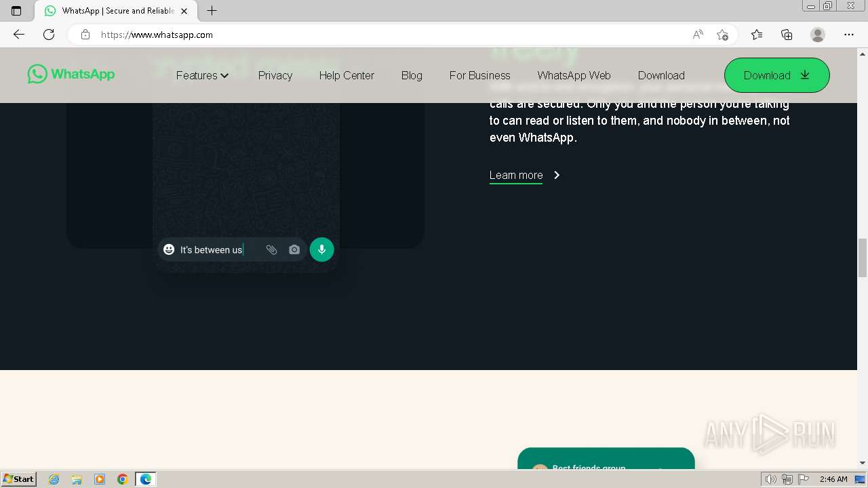The height and width of the screenshot is (488, 868).
Task: Select the WhatsApp browser tab
Action: (x=115, y=11)
